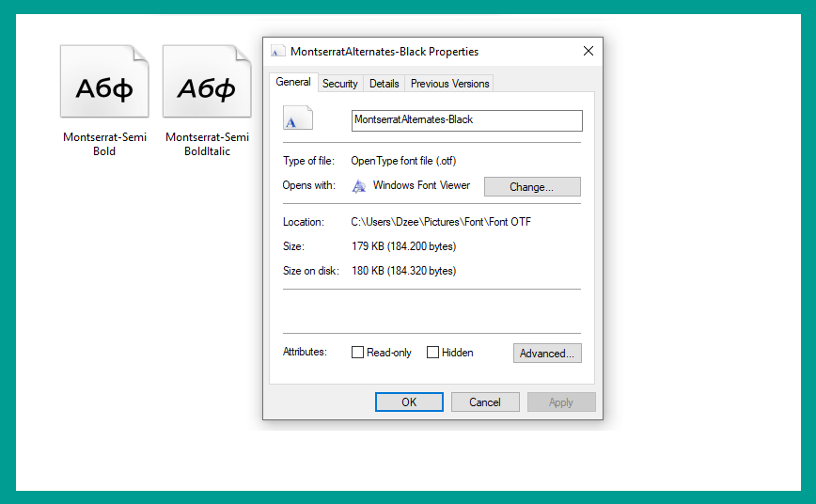Open the Details tab
Image resolution: width=816 pixels, height=504 pixels.
(x=384, y=84)
